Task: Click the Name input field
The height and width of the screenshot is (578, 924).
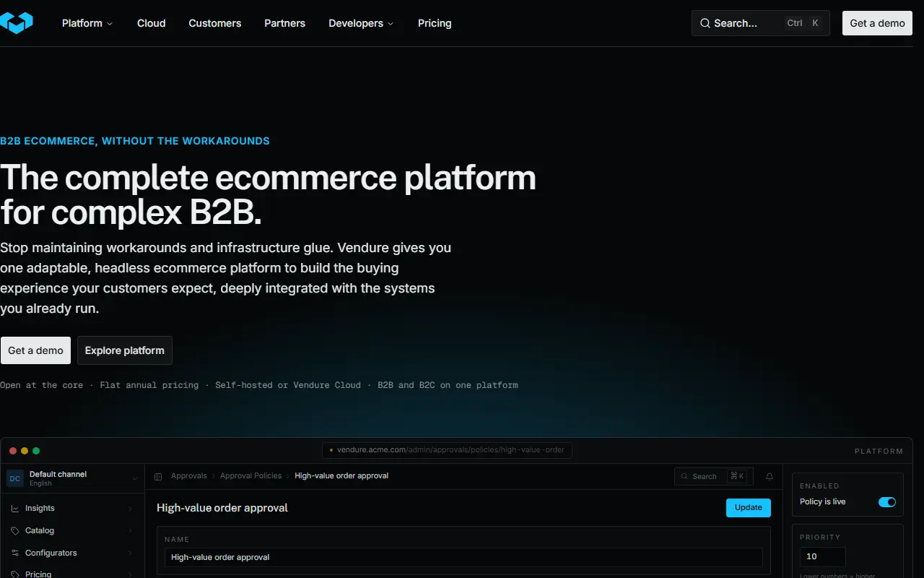Action: pos(463,558)
